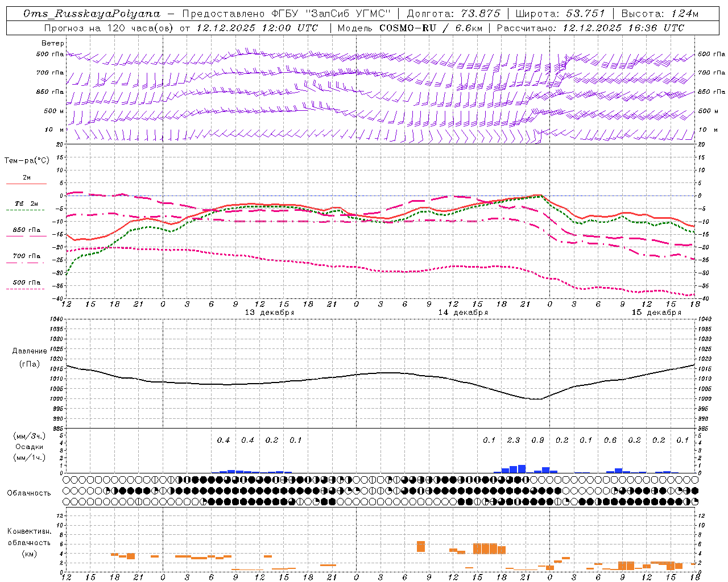
Task: Click the (мм/3ч.) precipitation unit label
Action: click(28, 436)
